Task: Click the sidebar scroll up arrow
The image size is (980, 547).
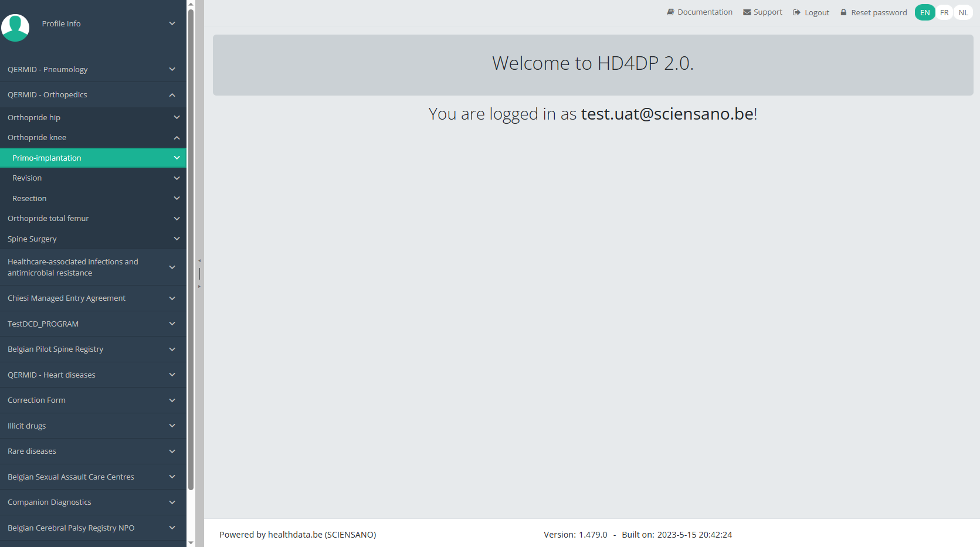Action: pyautogui.click(x=191, y=4)
